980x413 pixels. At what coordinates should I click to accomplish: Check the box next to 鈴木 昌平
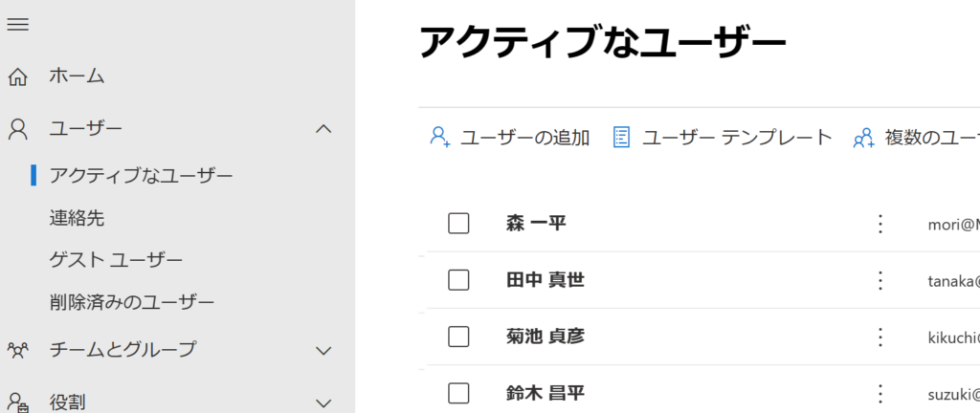pos(458,393)
